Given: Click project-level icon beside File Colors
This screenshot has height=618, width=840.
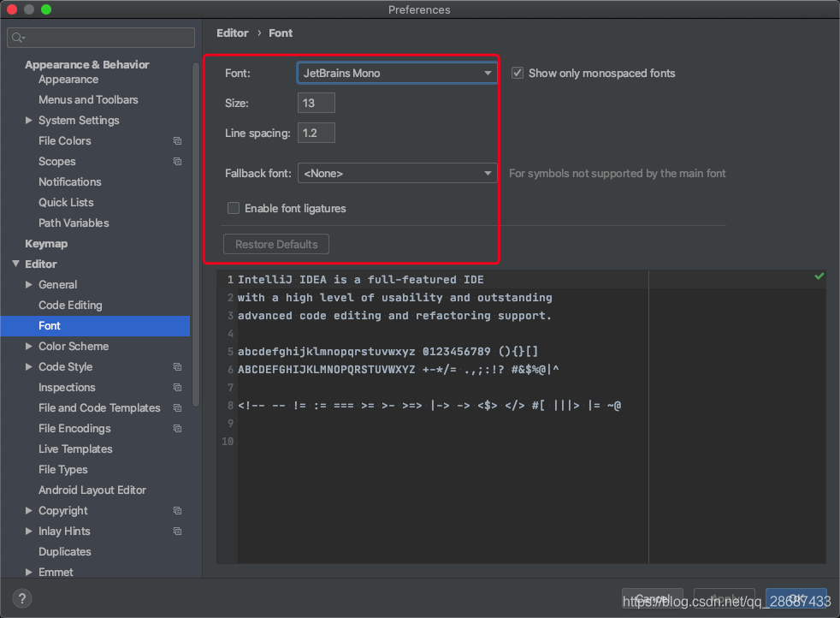Looking at the screenshot, I should pos(177,141).
